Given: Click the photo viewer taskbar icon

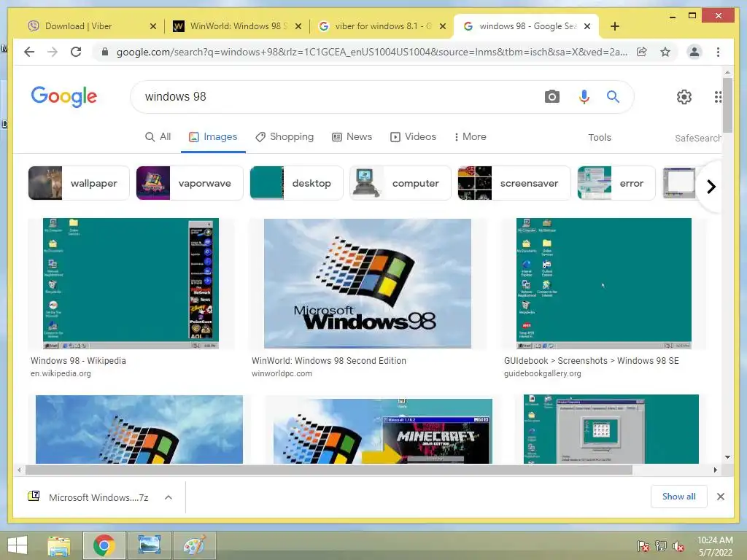Looking at the screenshot, I should [x=149, y=545].
